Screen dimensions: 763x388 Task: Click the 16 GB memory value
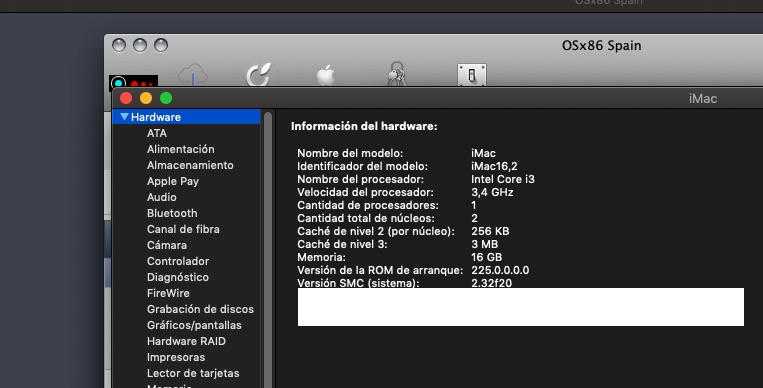[487, 257]
